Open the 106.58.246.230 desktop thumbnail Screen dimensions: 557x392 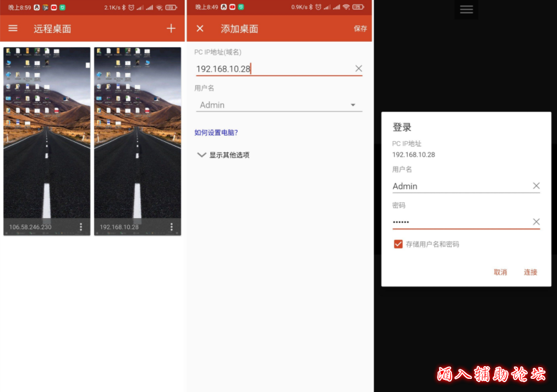coord(47,132)
